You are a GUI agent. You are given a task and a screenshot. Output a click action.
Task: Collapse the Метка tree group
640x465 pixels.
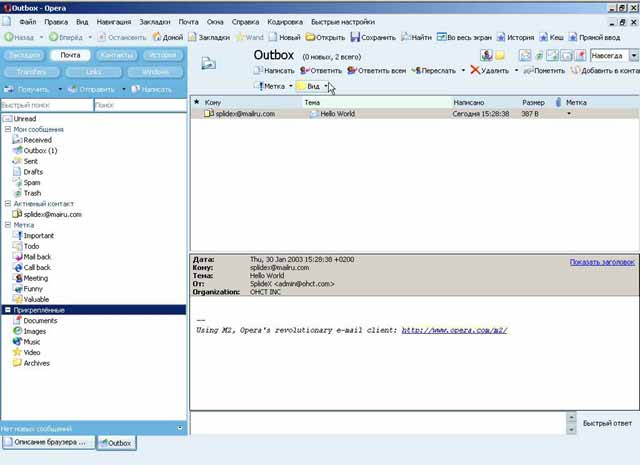coord(7,225)
